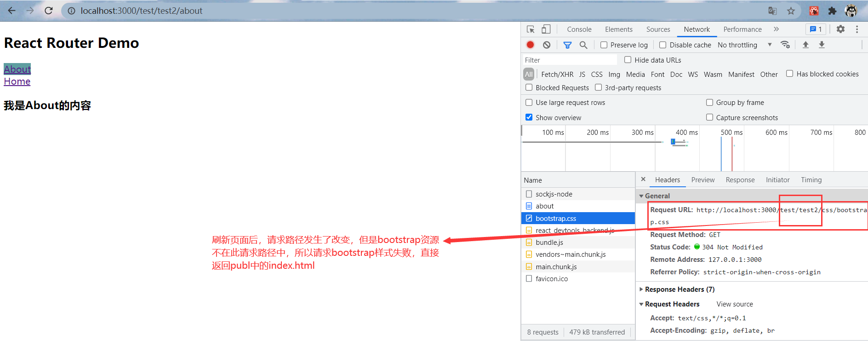The image size is (868, 341).
Task: Click the browser address bar URL
Action: pyautogui.click(x=142, y=11)
